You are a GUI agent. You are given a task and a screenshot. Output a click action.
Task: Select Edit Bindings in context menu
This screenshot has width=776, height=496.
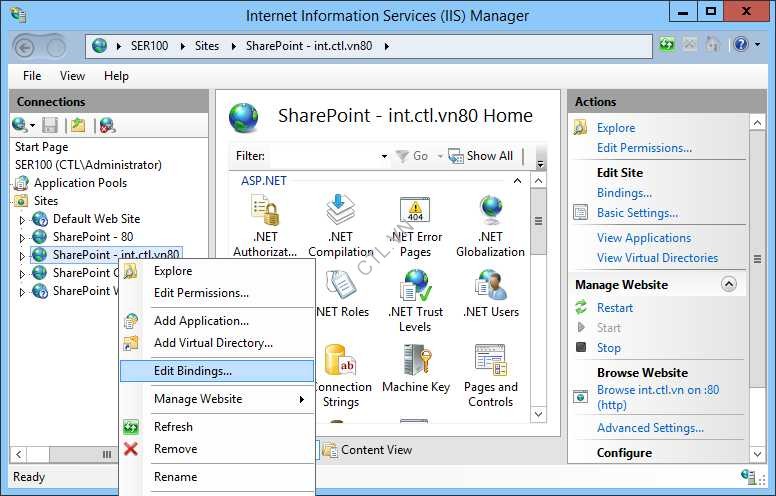192,371
